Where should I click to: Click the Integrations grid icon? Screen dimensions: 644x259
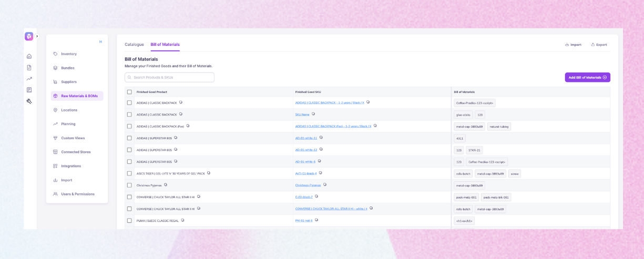pos(55,166)
